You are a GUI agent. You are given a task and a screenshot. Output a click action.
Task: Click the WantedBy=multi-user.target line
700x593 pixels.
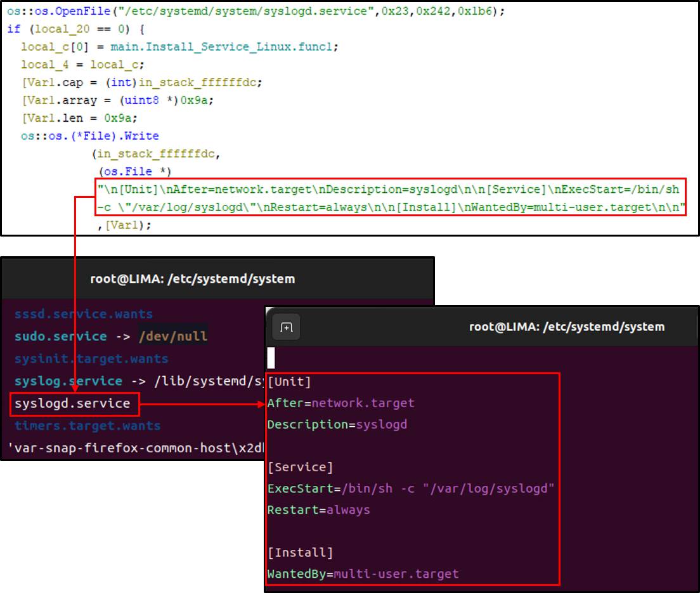(x=363, y=574)
